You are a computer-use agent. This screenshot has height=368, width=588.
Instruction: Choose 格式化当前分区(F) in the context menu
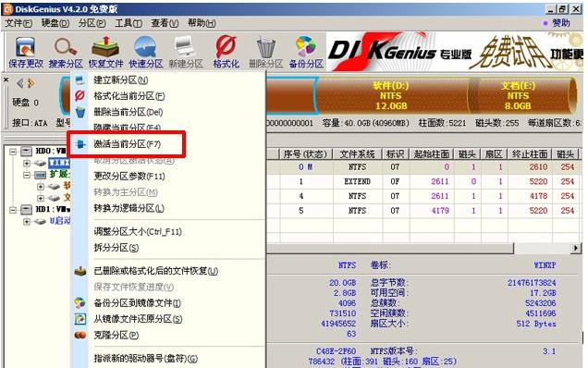click(x=169, y=96)
